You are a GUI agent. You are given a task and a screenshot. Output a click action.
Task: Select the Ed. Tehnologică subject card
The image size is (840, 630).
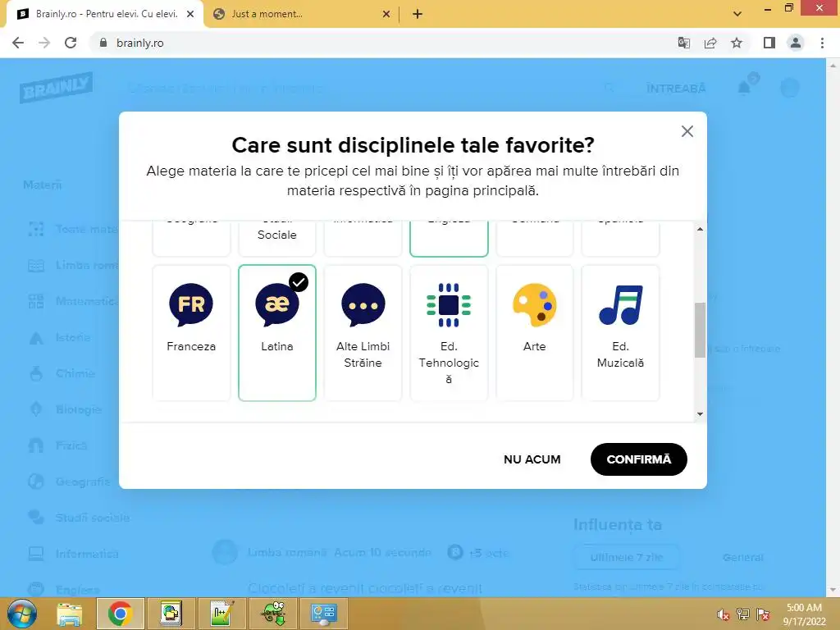pyautogui.click(x=449, y=333)
